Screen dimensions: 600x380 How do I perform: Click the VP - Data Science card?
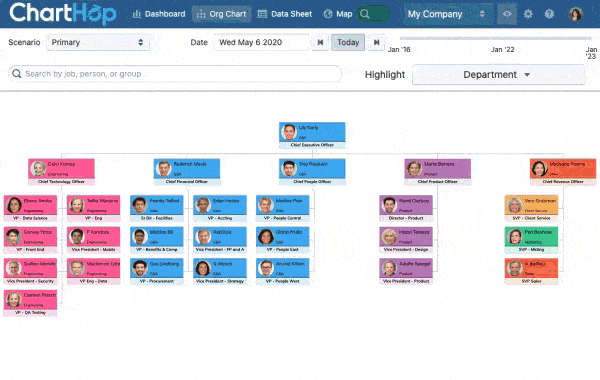(x=30, y=208)
